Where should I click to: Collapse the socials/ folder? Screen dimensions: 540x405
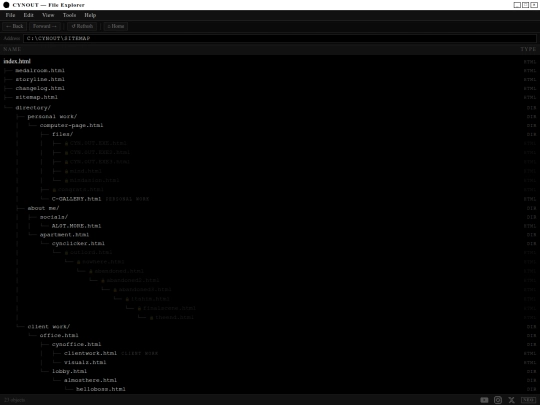[x=54, y=217]
